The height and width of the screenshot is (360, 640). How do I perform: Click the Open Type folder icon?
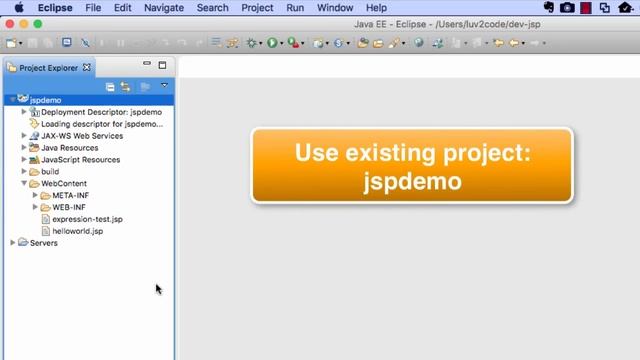point(363,43)
